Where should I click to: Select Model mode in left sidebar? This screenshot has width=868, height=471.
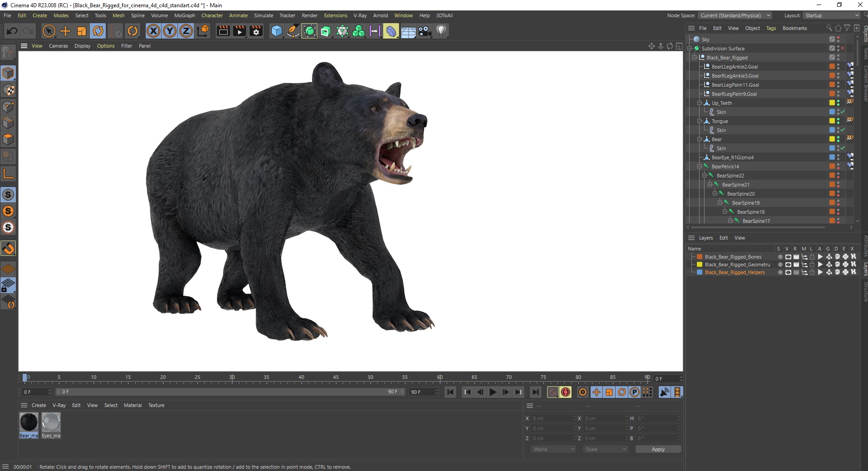click(8, 73)
